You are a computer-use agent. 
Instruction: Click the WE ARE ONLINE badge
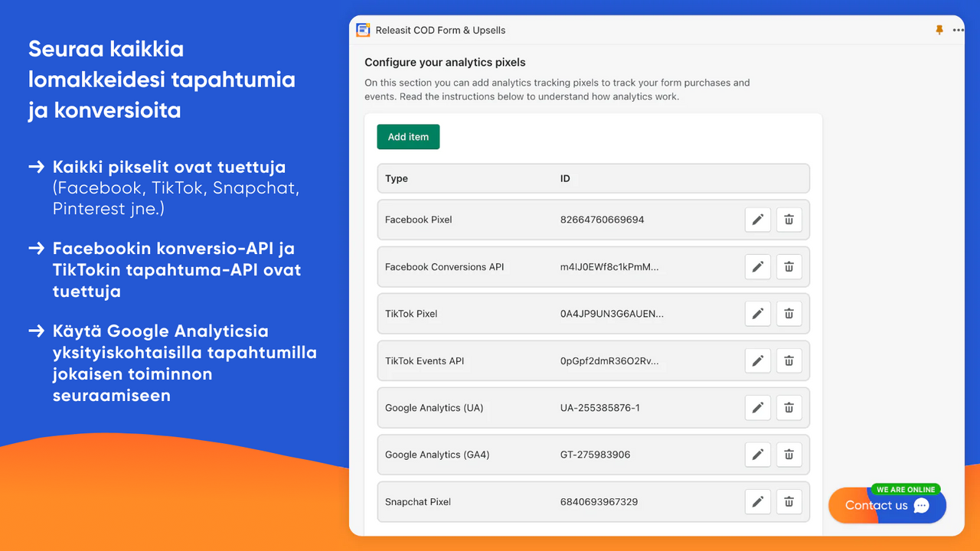[906, 490]
